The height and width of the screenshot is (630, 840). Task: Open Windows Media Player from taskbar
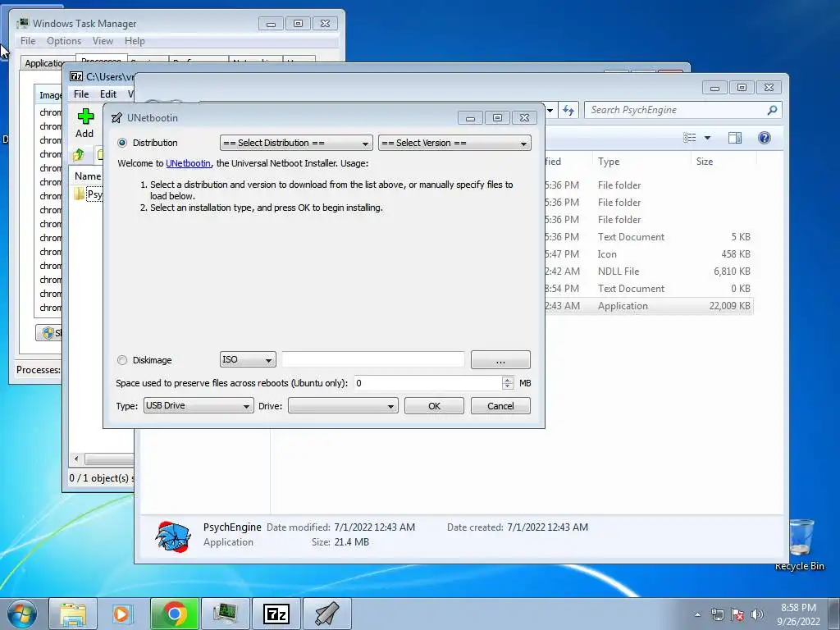122,614
